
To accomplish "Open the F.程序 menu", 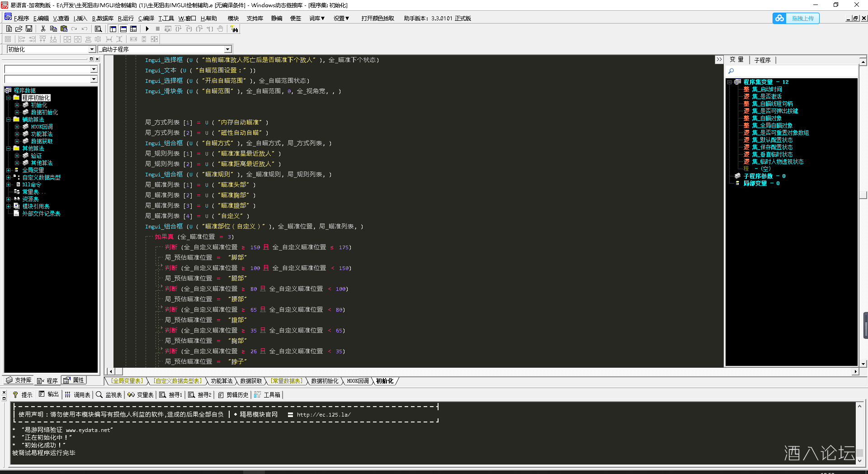I will point(21,18).
